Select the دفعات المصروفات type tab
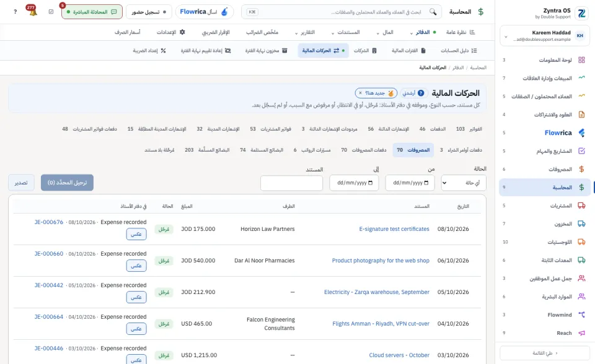This screenshot has width=595, height=364. coord(364,150)
